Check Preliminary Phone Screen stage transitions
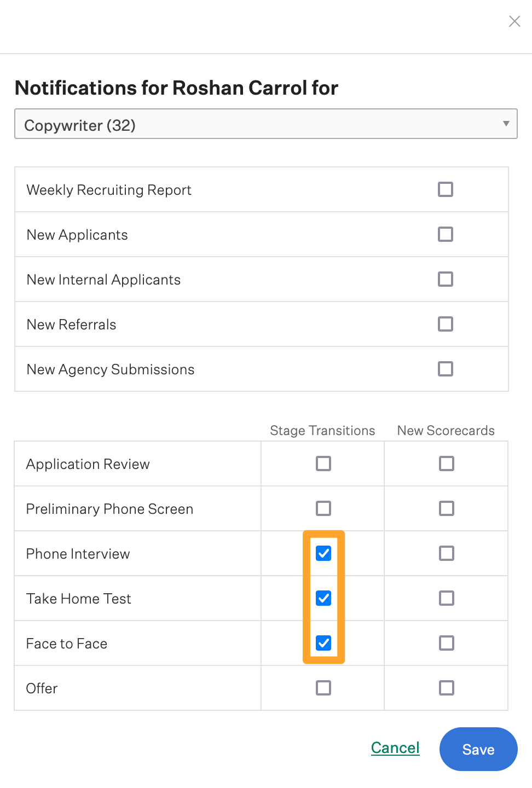 323,508
